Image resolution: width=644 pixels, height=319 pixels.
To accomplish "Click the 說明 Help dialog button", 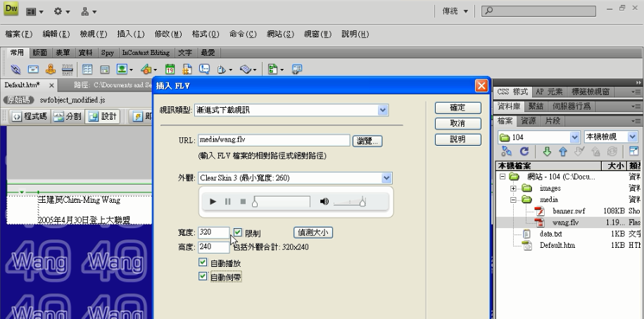I will point(458,139).
